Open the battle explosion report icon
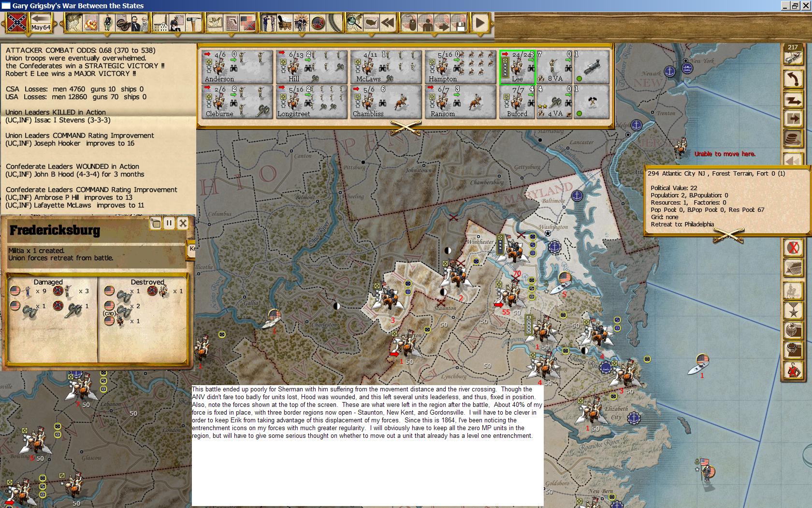This screenshot has height=508, width=812. pyautogui.click(x=91, y=23)
